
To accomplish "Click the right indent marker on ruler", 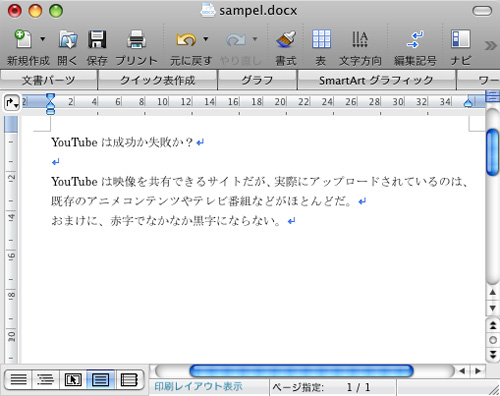I will [x=468, y=103].
